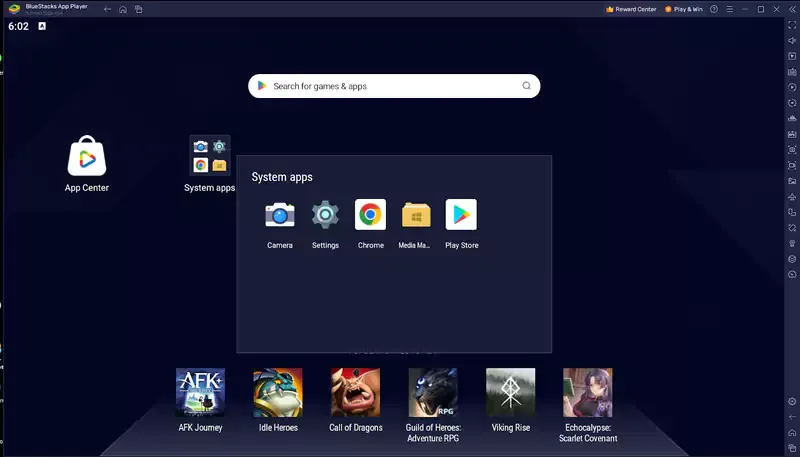Image resolution: width=800 pixels, height=457 pixels.
Task: Click the Google Play logo in search bar
Action: pyautogui.click(x=262, y=86)
